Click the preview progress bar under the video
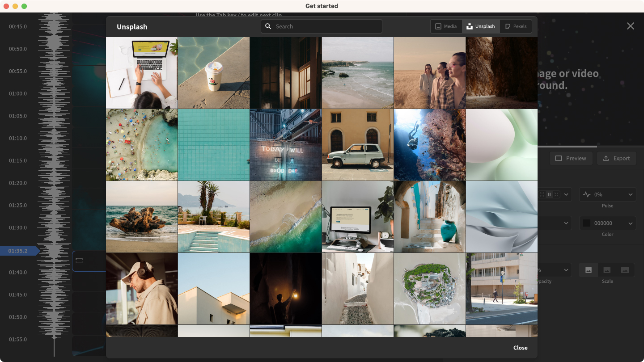 pos(590,146)
